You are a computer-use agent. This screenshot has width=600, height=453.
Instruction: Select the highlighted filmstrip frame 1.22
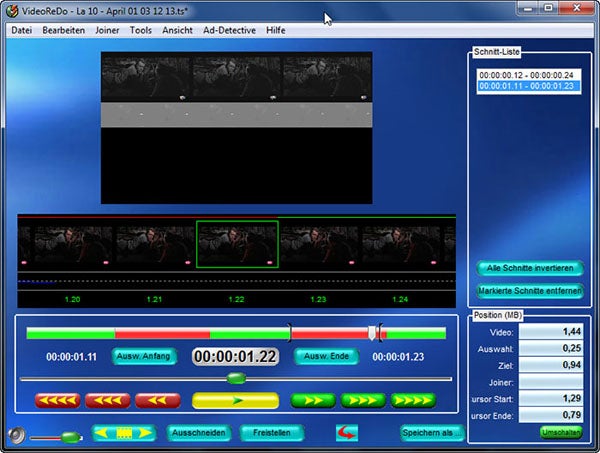pyautogui.click(x=237, y=244)
